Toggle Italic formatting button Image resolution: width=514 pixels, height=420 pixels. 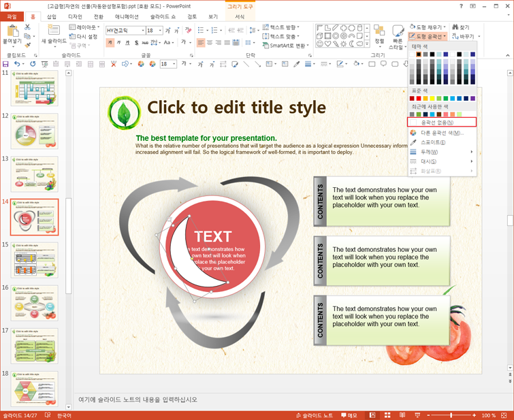point(118,42)
